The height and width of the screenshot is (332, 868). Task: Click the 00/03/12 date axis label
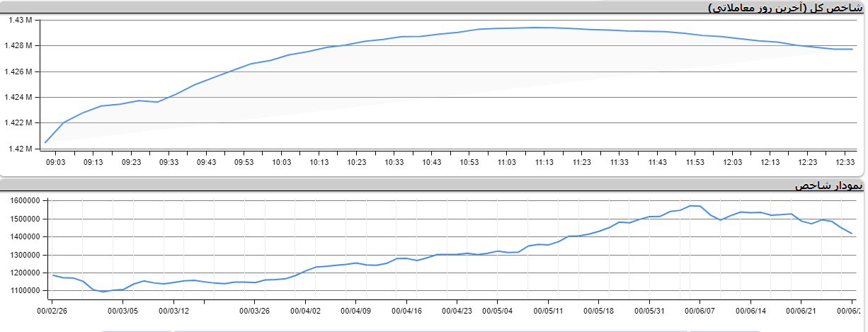coord(173,310)
